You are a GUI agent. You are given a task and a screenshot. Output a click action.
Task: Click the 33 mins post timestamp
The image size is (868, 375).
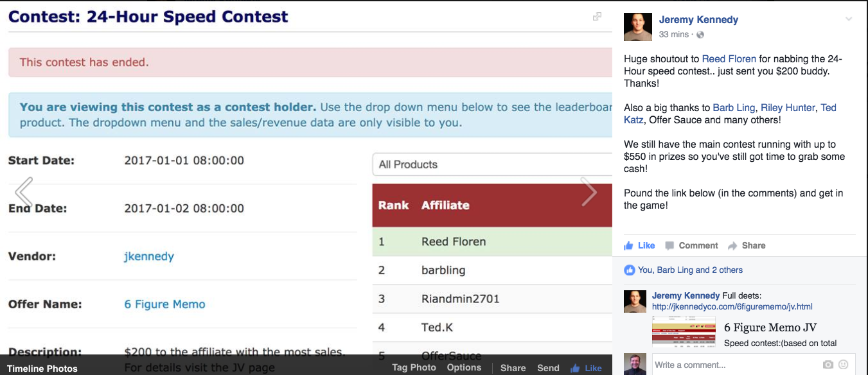674,35
